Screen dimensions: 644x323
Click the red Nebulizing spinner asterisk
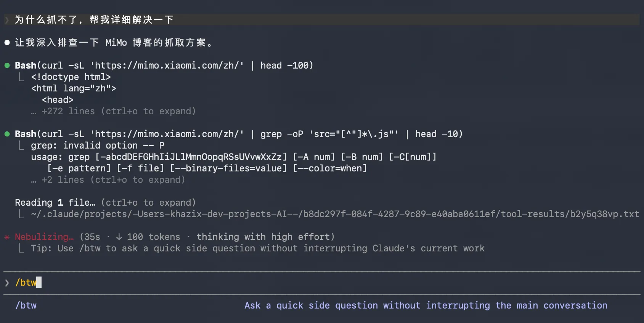click(x=7, y=237)
